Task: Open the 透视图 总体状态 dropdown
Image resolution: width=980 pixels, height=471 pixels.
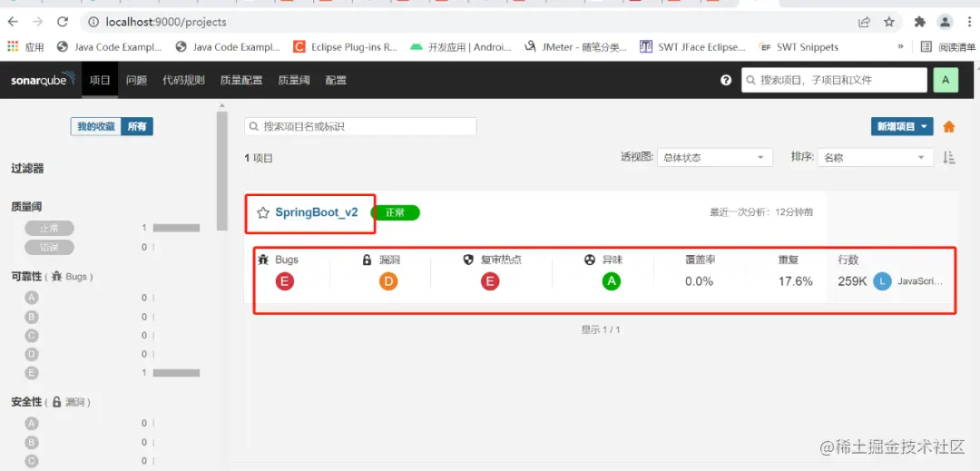Action: tap(714, 157)
